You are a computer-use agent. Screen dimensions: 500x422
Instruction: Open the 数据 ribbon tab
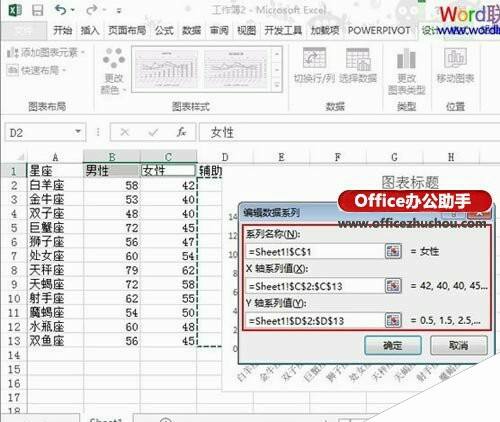click(192, 30)
